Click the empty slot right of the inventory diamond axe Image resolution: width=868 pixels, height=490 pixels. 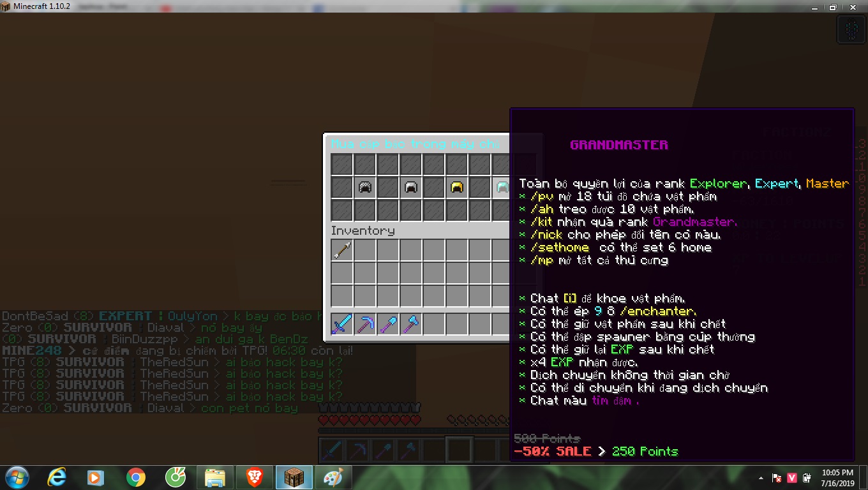[434, 324]
